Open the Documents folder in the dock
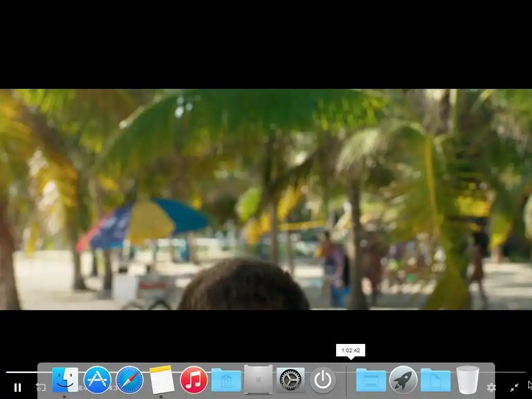 tap(435, 380)
